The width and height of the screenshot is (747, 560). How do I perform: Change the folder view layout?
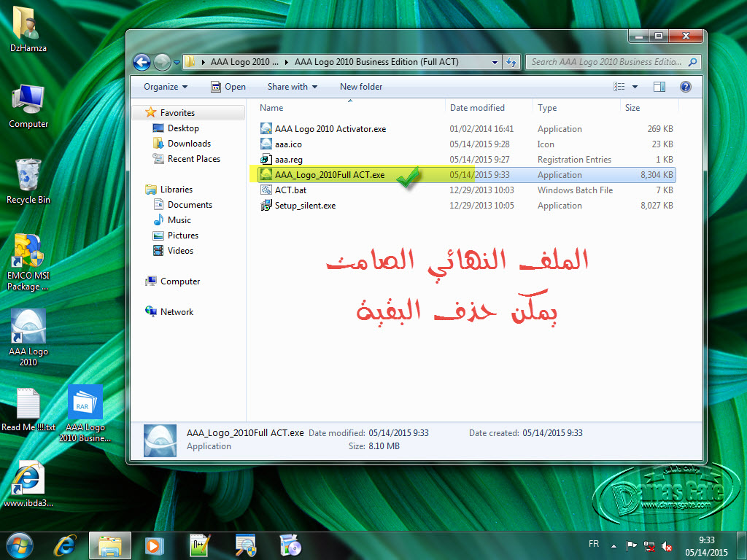[x=619, y=87]
